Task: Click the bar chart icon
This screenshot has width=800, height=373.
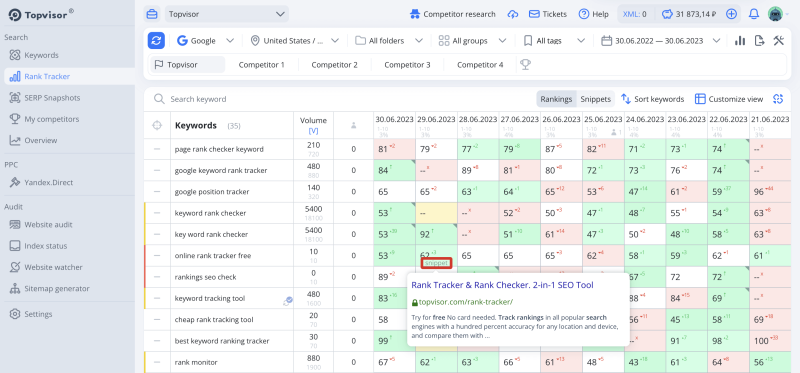Action: [740, 41]
